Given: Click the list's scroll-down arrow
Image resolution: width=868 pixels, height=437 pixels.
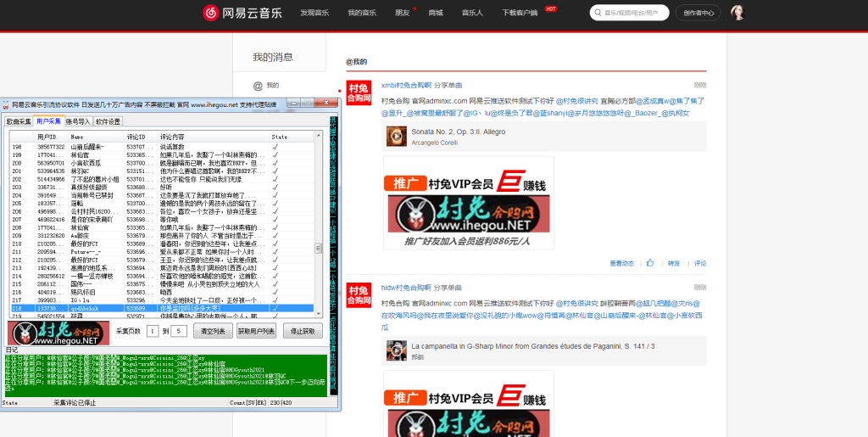Looking at the screenshot, I should click(319, 315).
